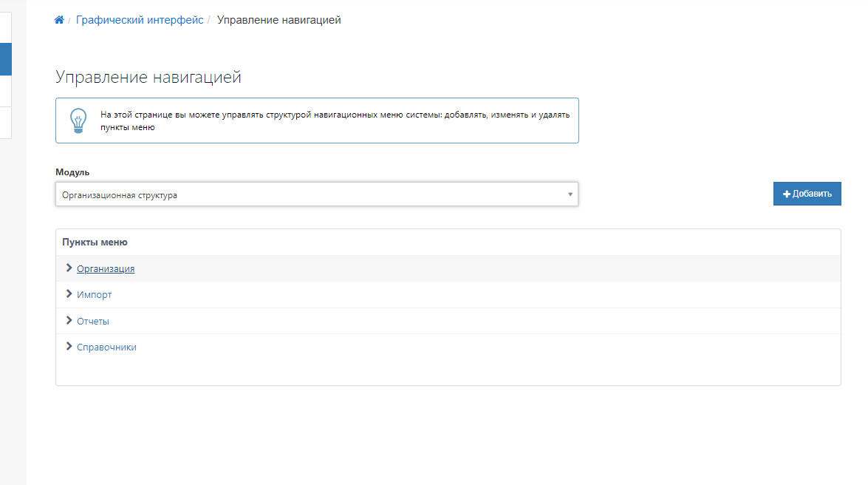Click the Управление навигацией page heading
868x485 pixels.
(148, 78)
